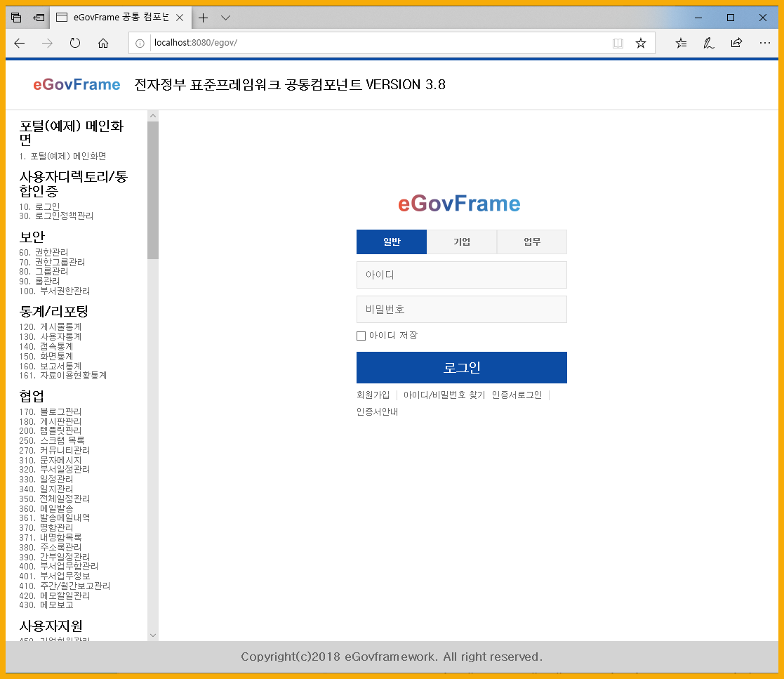This screenshot has height=679, width=784.
Task: Share this page with the share icon
Action: tap(736, 43)
